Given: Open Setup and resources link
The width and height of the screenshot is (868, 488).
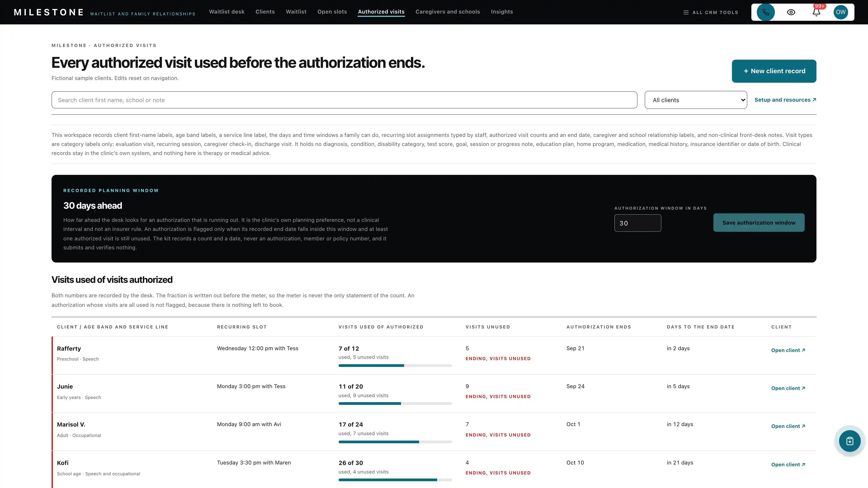Looking at the screenshot, I should (x=785, y=100).
